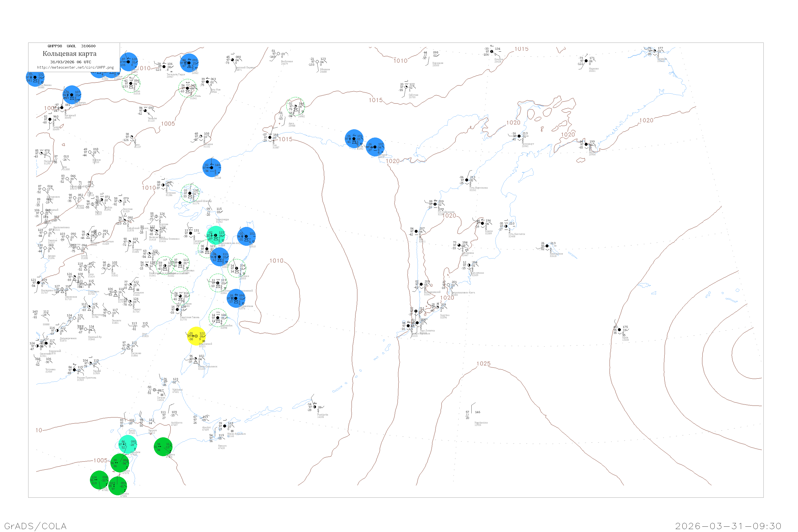Click the 31/03/2026 06 UTC date label
The height and width of the screenshot is (532, 798).
(70, 62)
